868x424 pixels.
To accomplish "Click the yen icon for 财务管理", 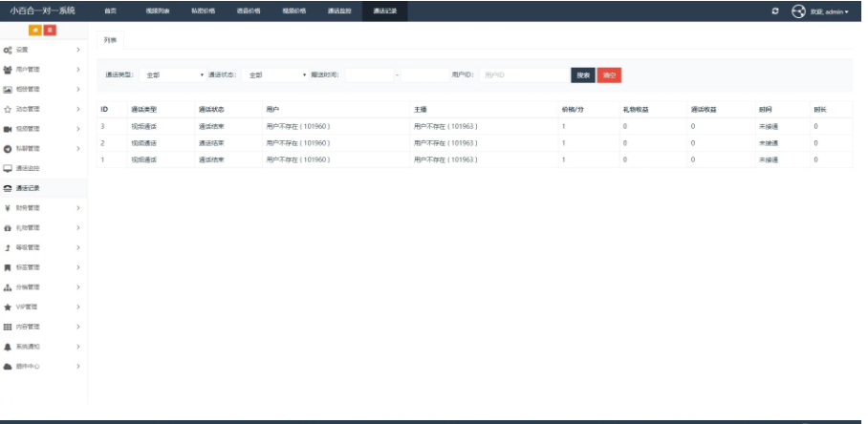I will click(x=8, y=208).
